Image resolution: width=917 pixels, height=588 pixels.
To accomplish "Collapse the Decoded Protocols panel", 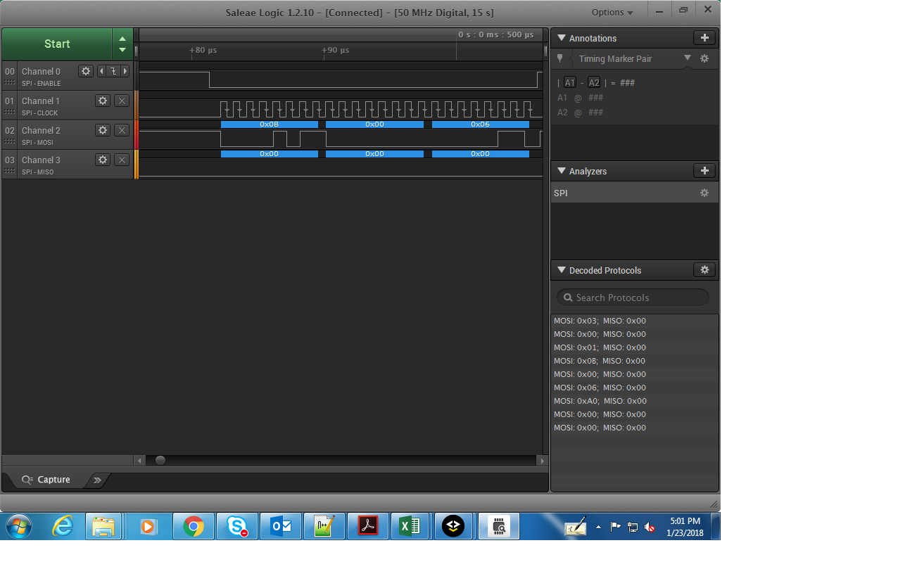I will (561, 270).
